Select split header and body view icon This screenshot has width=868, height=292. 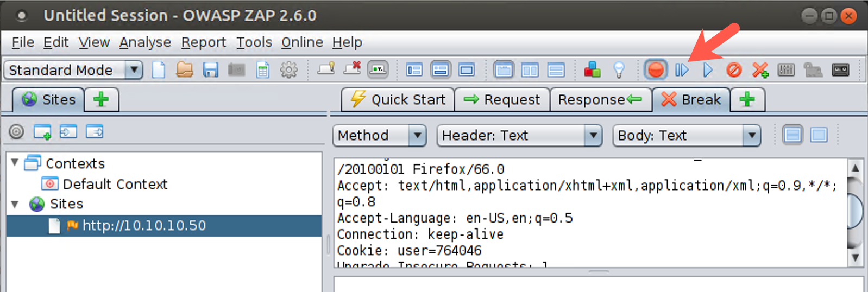click(x=792, y=135)
